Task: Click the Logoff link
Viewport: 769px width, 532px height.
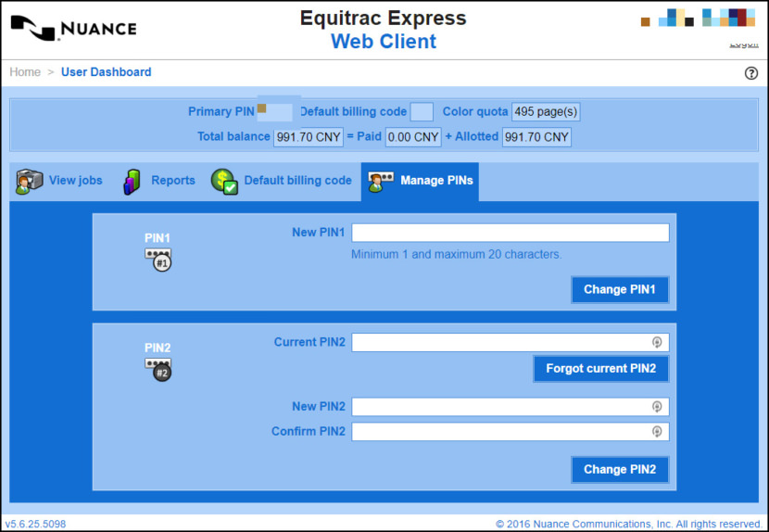Action: coord(743,44)
